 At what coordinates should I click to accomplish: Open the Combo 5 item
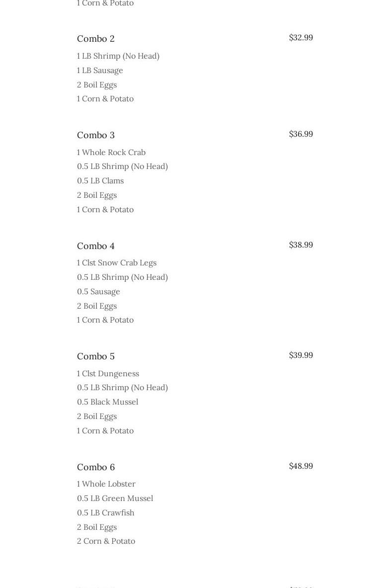tap(95, 356)
